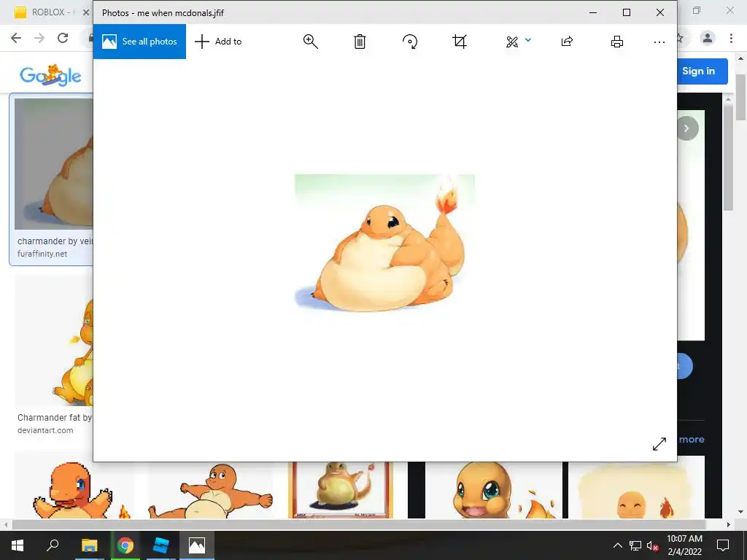Click the blue round button in preview panel

coord(685,366)
